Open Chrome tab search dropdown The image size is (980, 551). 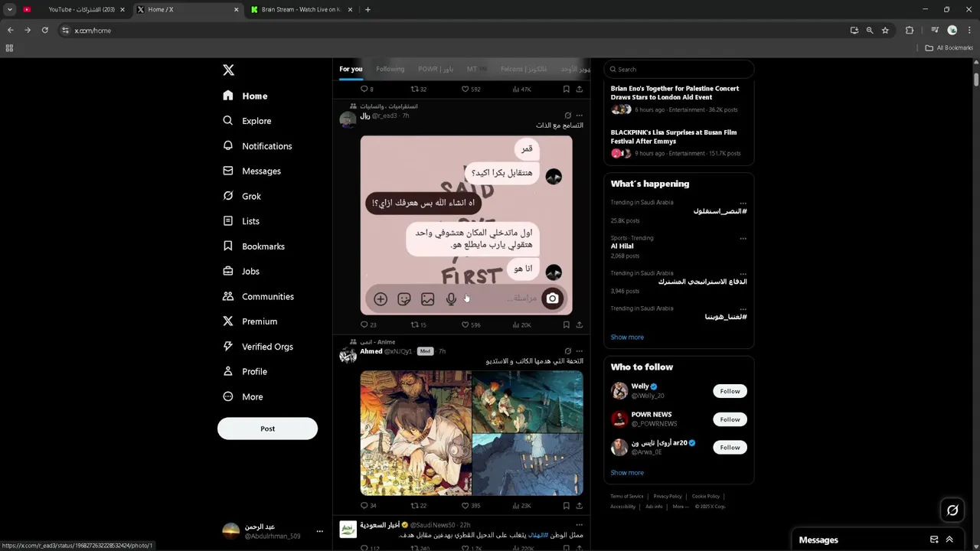point(10,9)
